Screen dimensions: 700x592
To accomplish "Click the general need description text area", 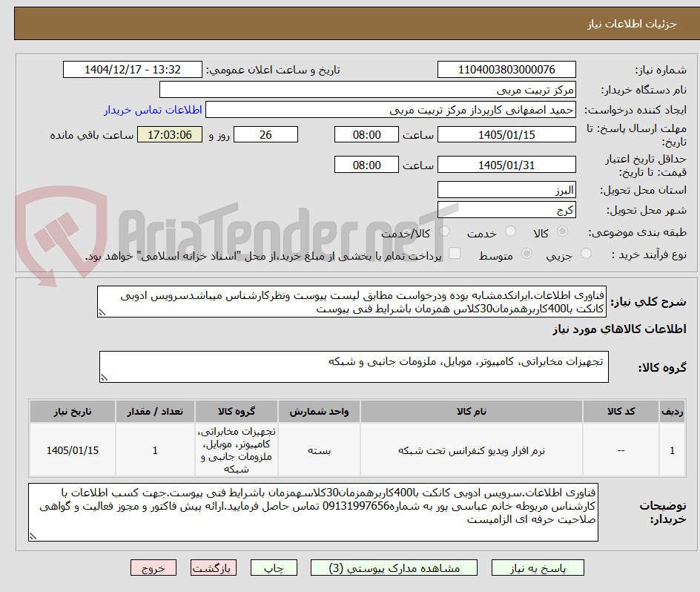I will click(x=351, y=302).
